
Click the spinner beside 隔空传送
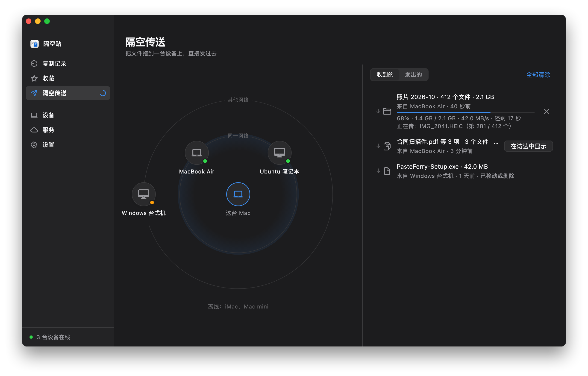click(103, 93)
